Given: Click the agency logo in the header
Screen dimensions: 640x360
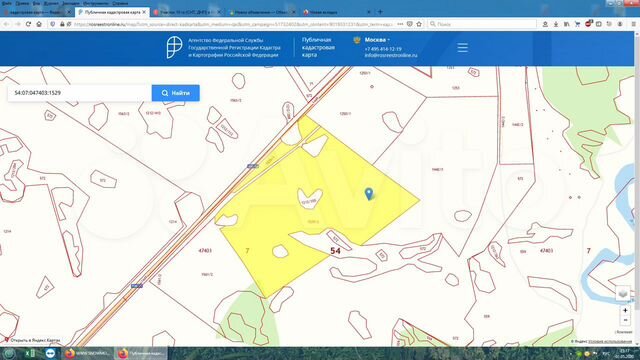Looking at the screenshot, I should click(174, 47).
